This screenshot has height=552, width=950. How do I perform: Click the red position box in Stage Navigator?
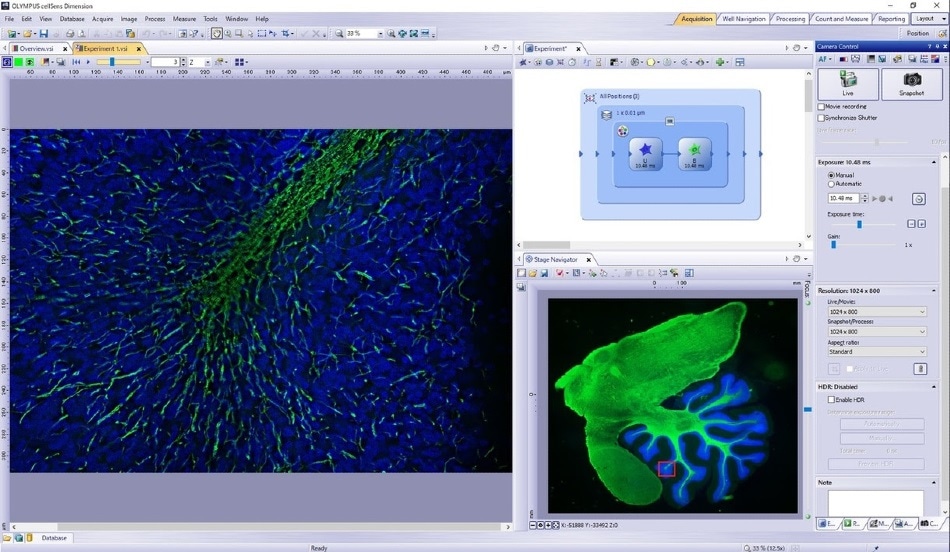click(666, 468)
